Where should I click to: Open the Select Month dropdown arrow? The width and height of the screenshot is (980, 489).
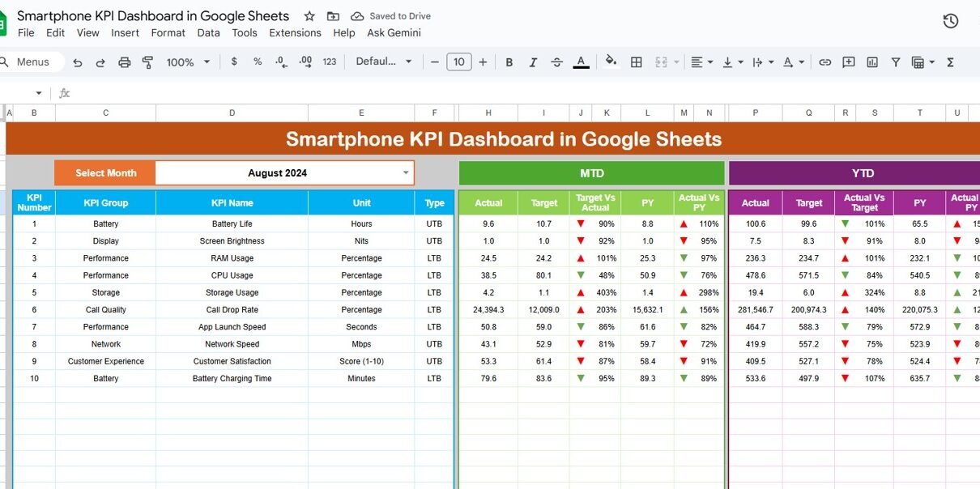click(x=406, y=172)
